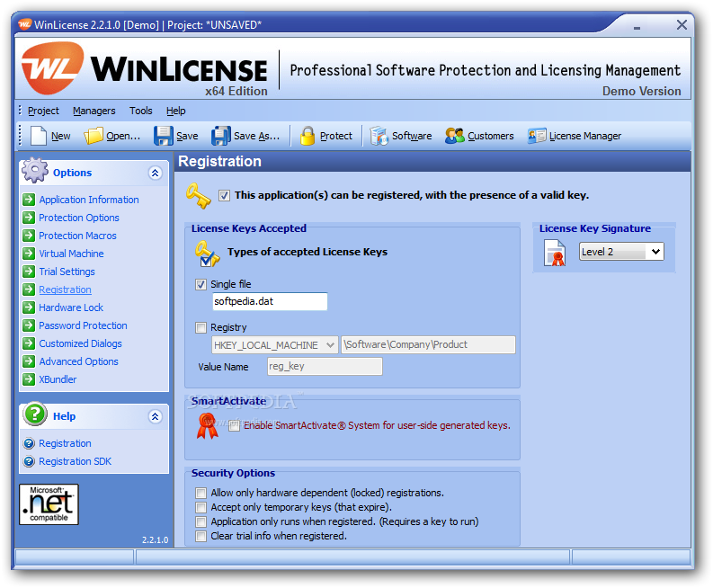This screenshot has width=713, height=588.
Task: Click the reg_key value name field
Action: [x=325, y=367]
